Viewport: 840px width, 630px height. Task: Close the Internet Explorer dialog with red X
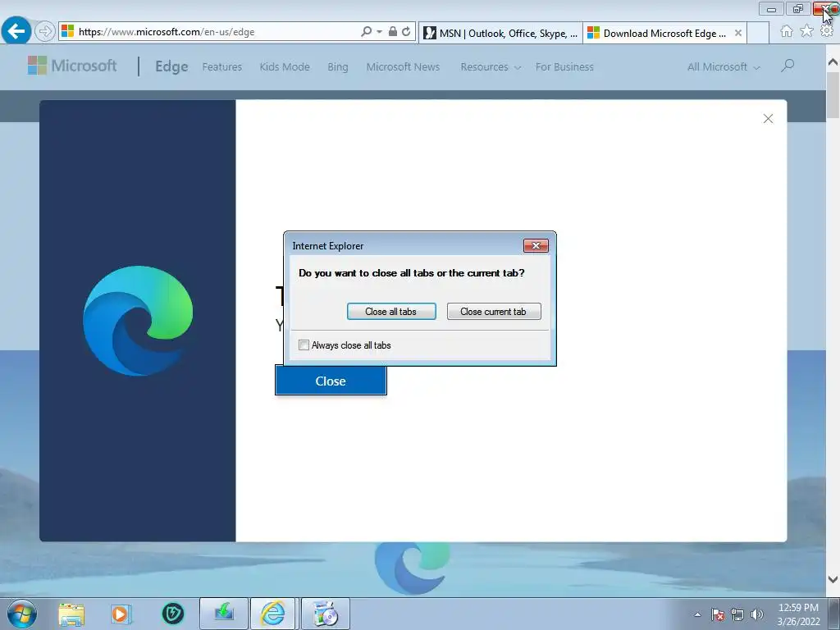(x=536, y=245)
